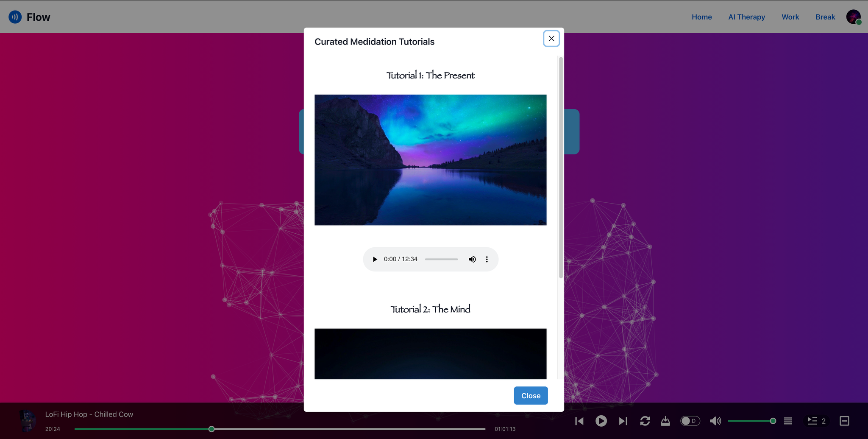Click the Curated Medidation Tutorials title
868x439 pixels.
click(x=374, y=42)
